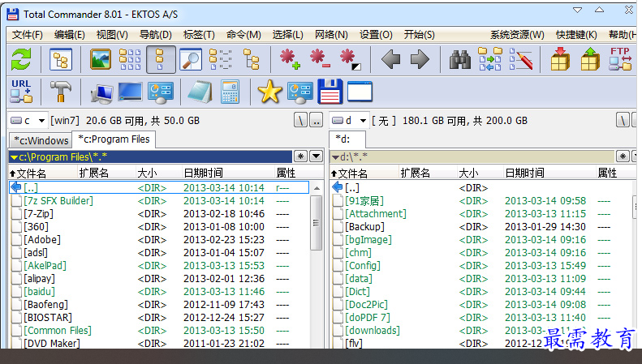
Task: Click right panel root directory backslash button
Action: click(623, 121)
